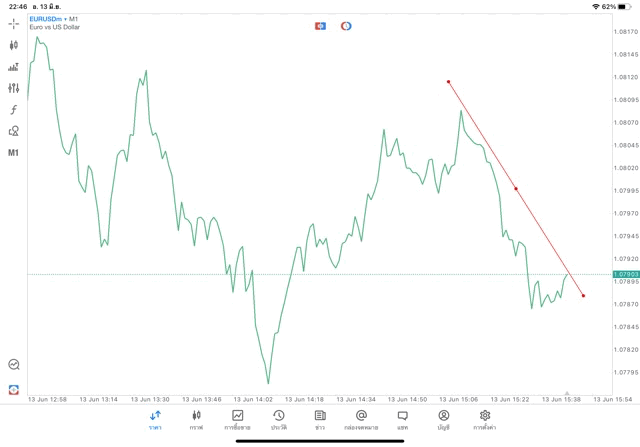The image size is (640, 447).
Task: Open the การตั้งค่า (Settings) tab
Action: 485,419
